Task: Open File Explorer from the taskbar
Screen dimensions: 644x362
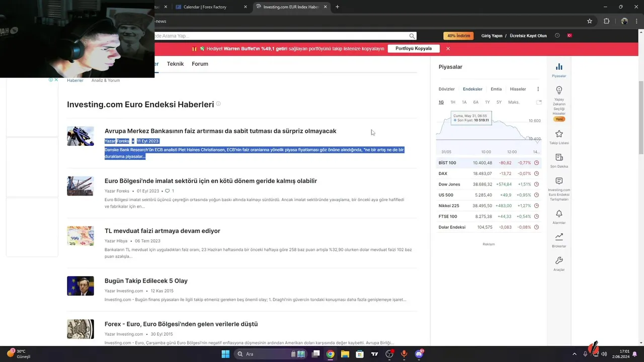Action: (x=345, y=354)
